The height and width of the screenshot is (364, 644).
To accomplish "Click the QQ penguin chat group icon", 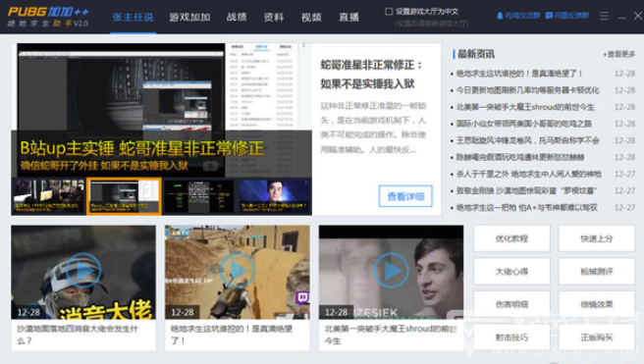I will [x=500, y=16].
